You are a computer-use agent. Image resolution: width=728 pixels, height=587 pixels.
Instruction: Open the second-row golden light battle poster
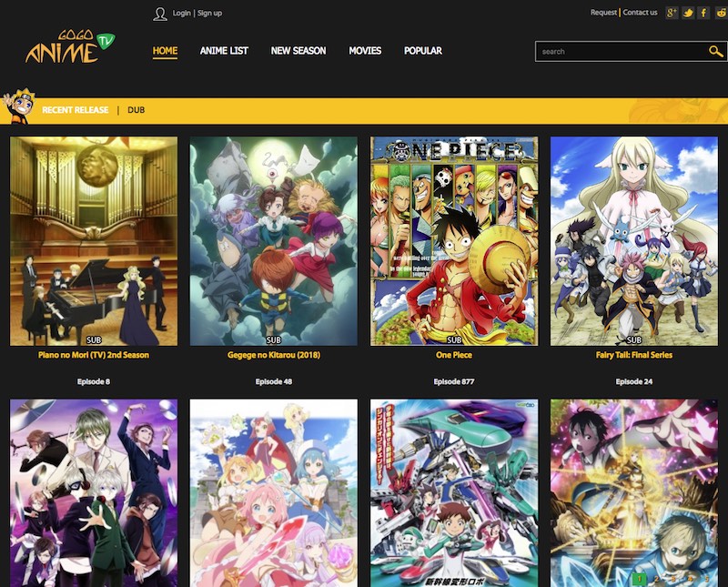point(633,492)
